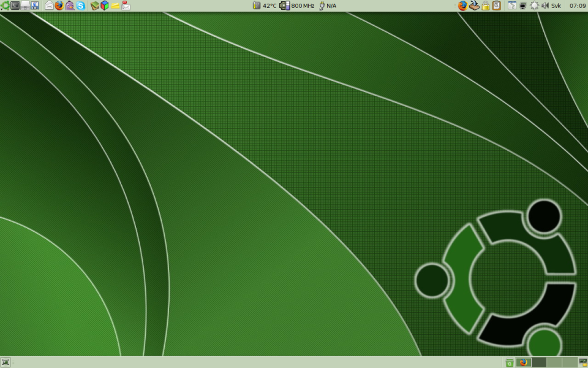Viewport: 588px width, 368px height.
Task: Open the yellow folder launcher
Action: click(115, 6)
